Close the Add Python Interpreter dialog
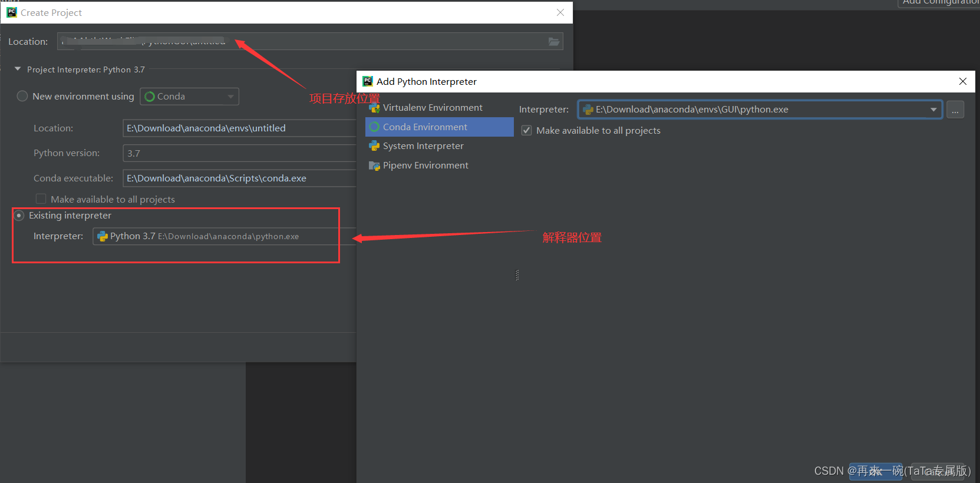The width and height of the screenshot is (980, 483). [963, 81]
